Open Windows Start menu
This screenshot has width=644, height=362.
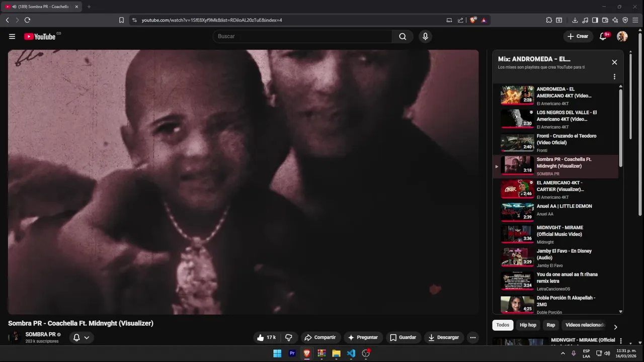277,353
